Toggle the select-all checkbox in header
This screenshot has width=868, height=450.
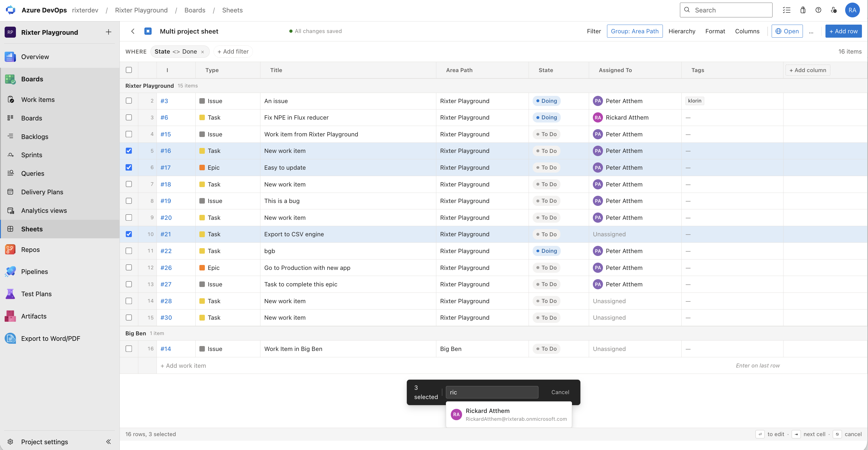coord(129,70)
